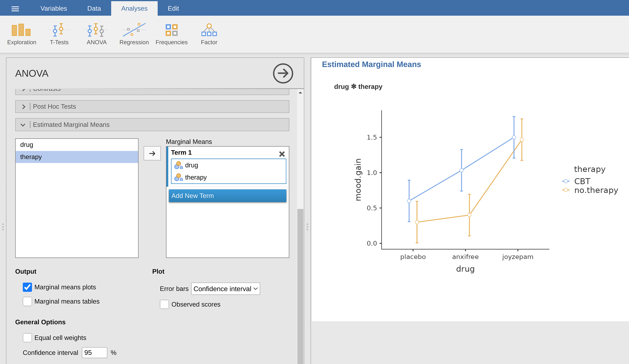The height and width of the screenshot is (364, 629).
Task: Click the Add New Term button
Action: (227, 196)
